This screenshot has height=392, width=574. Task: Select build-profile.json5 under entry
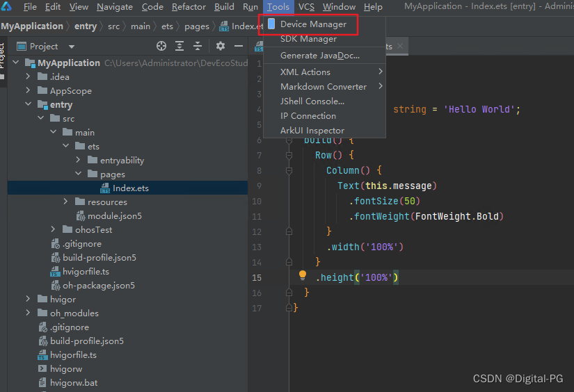(x=127, y=258)
